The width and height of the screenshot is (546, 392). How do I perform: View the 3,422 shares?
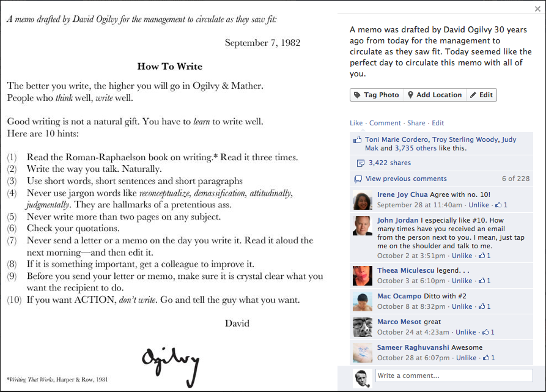point(389,163)
